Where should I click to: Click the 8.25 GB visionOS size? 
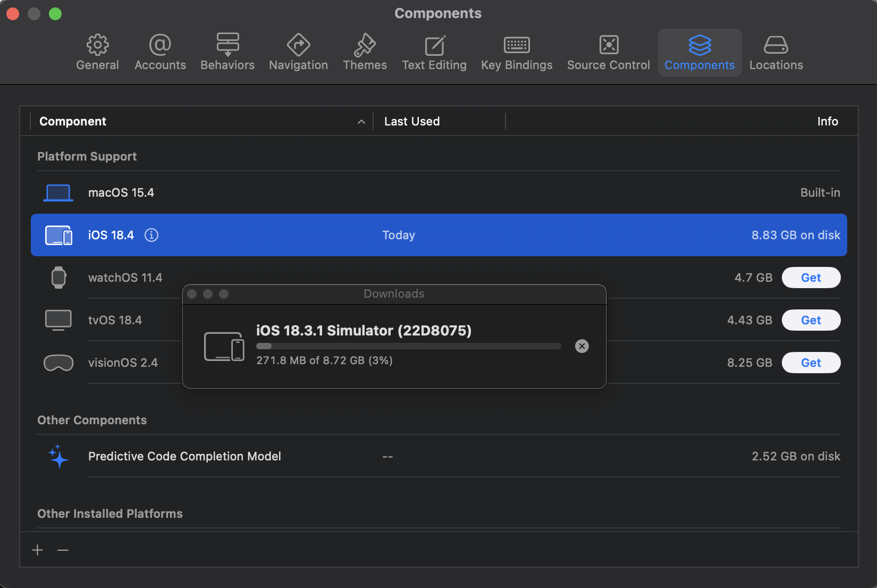(x=749, y=363)
